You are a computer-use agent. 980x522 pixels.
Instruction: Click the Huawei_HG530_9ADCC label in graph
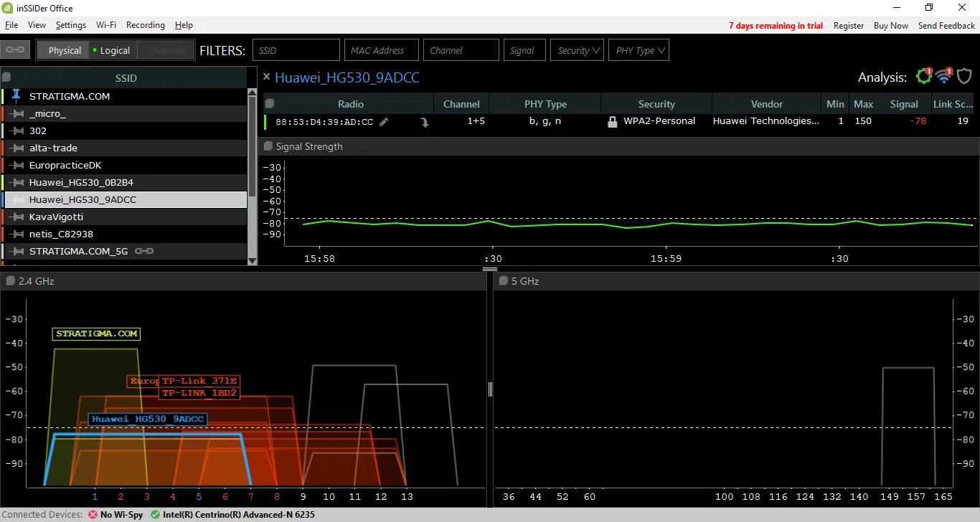148,419
